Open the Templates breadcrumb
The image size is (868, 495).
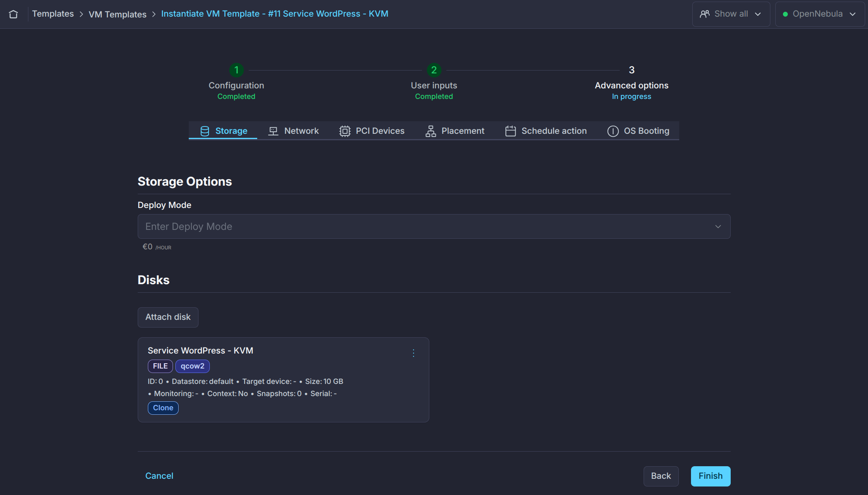pyautogui.click(x=53, y=14)
